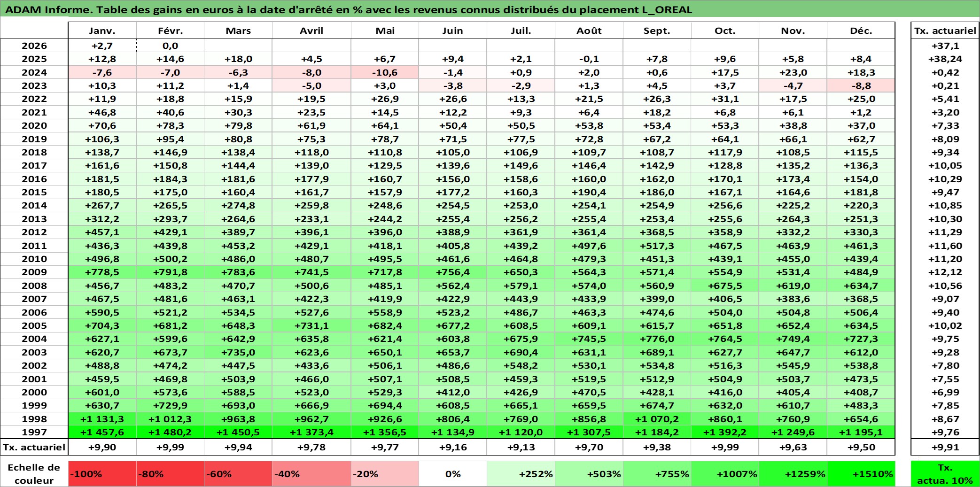Click the overall Tx. actuariel value +9,91
Viewport: 980px width, 487px height.
pyautogui.click(x=945, y=447)
